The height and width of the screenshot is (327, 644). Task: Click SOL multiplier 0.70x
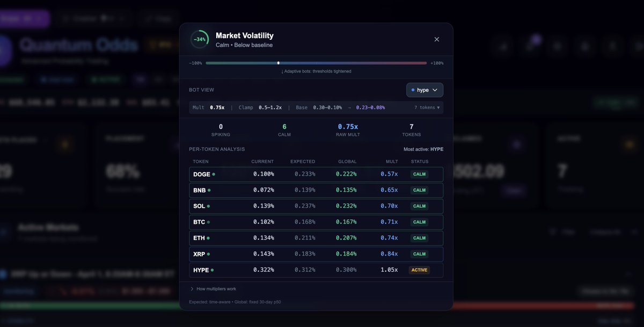[x=389, y=206]
